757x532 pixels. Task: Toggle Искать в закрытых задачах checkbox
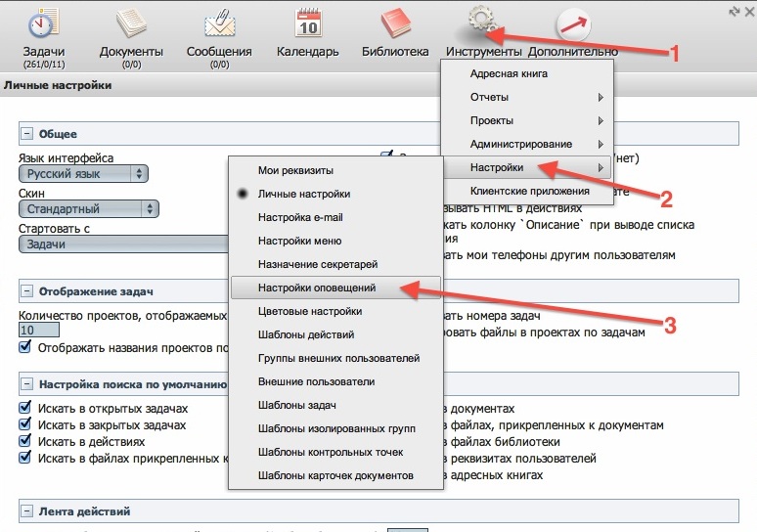click(24, 425)
